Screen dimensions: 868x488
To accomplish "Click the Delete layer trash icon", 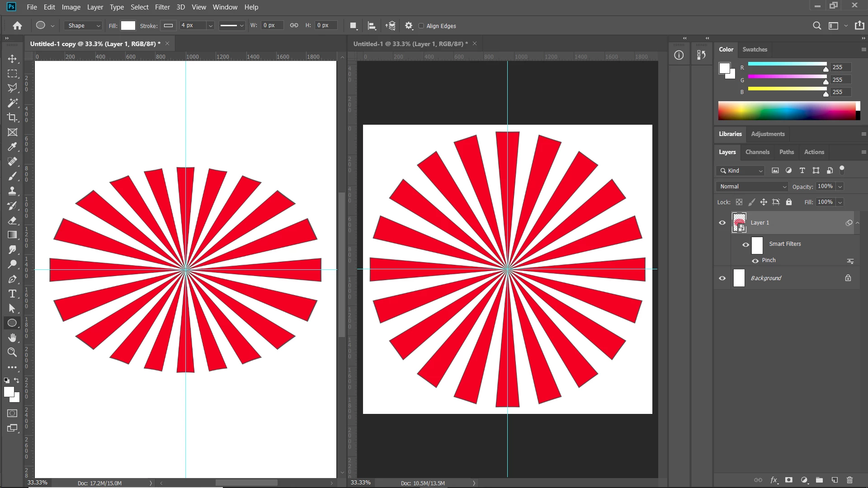I will click(x=849, y=480).
